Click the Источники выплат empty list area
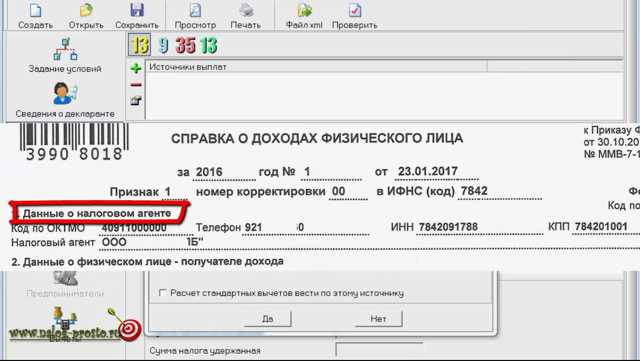The image size is (640, 361). 384,96
